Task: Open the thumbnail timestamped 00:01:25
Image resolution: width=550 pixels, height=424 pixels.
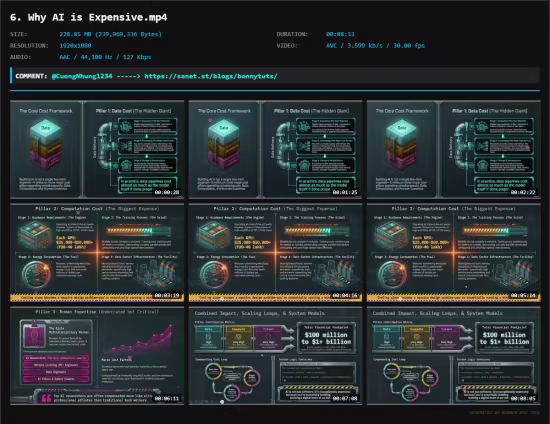Action: [x=275, y=149]
